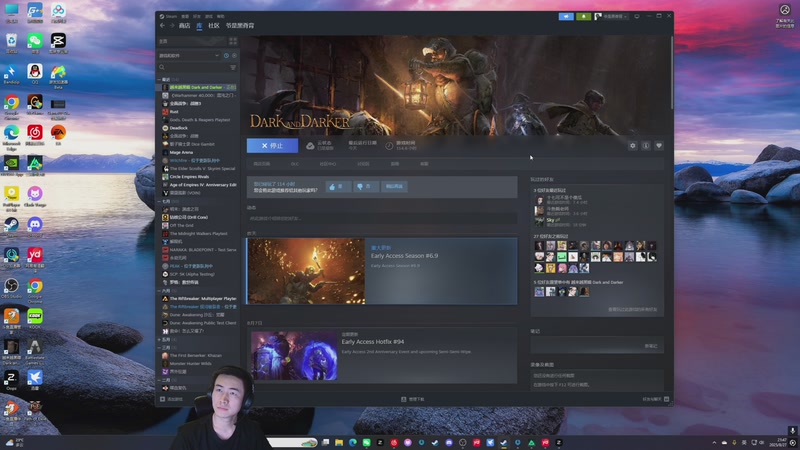Go back with the Steam back arrow
The height and width of the screenshot is (450, 800).
(x=162, y=26)
